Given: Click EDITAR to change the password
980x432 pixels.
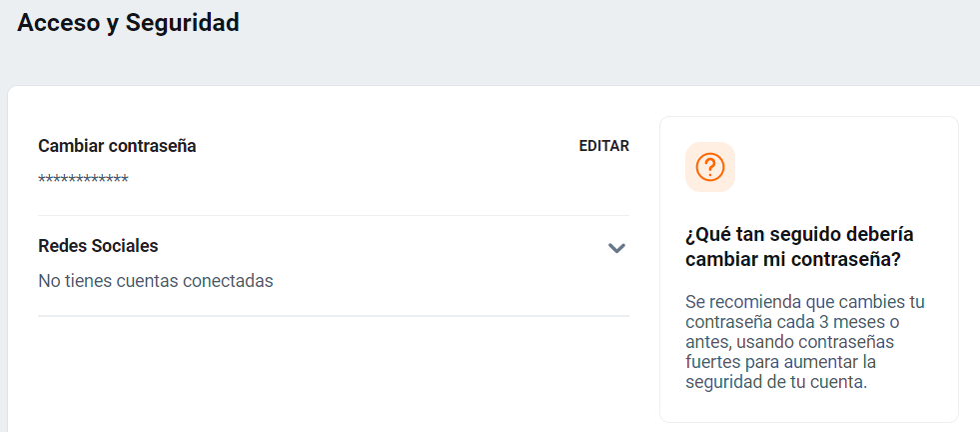Looking at the screenshot, I should pos(603,146).
